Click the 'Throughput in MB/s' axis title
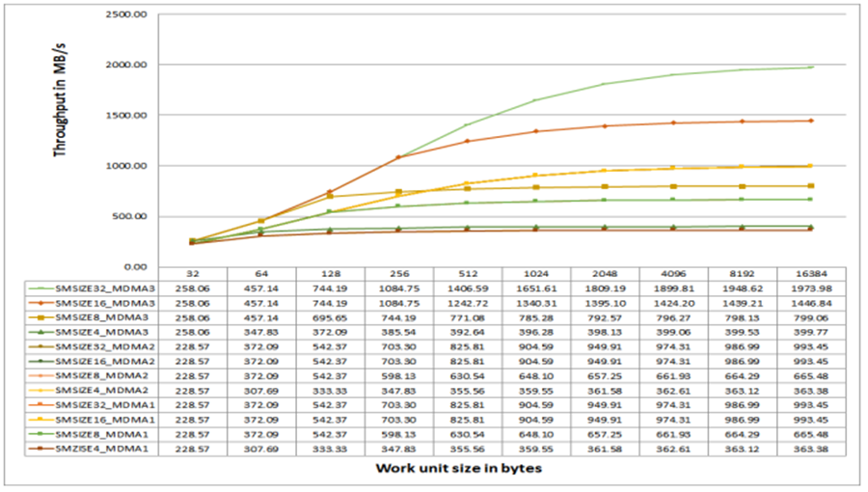Image resolution: width=868 pixels, height=492 pixels. tap(59, 98)
